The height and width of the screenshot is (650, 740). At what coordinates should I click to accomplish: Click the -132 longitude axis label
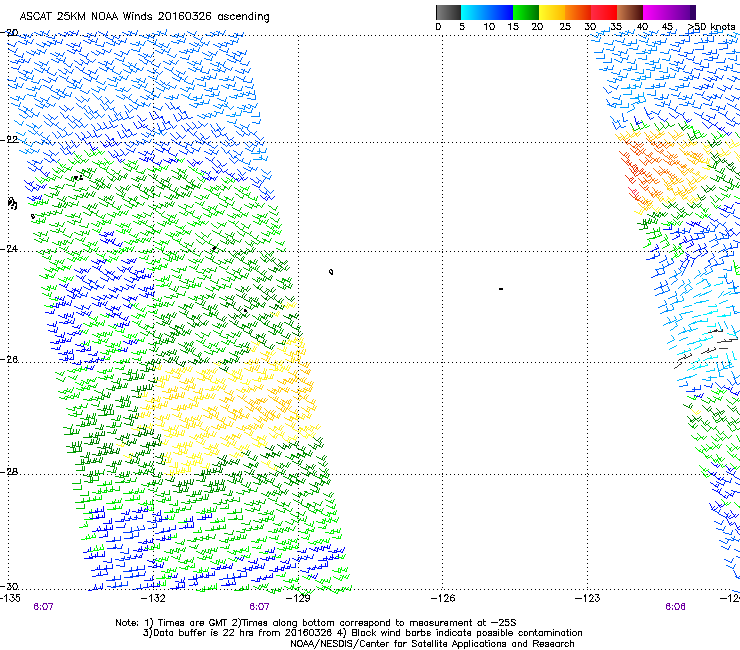pos(153,599)
